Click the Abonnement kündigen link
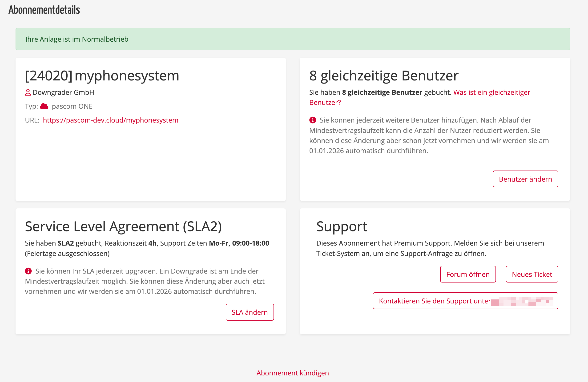Image resolution: width=588 pixels, height=382 pixels. pos(293,373)
